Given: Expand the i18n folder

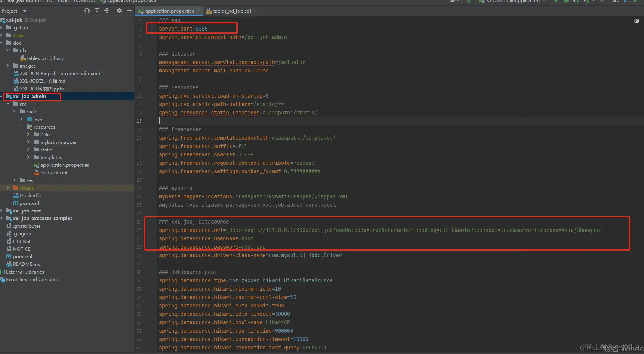Looking at the screenshot, I should point(29,134).
